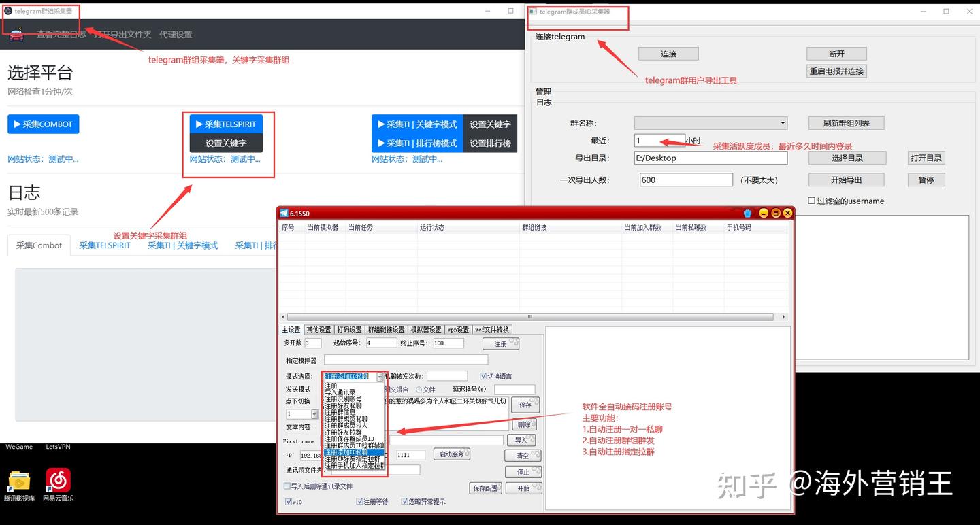Screen dimensions: 980x525
Task: Click the blue globe icon in the 6.1550 title bar
Action: 747,213
